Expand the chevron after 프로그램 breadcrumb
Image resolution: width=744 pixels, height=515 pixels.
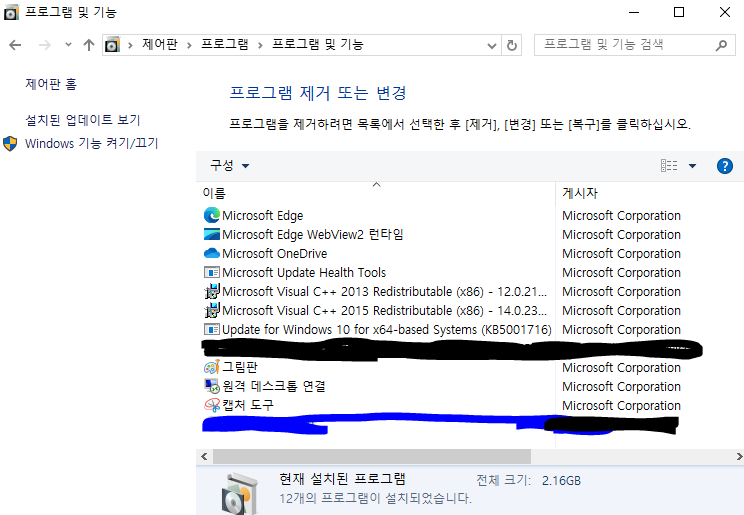click(260, 46)
